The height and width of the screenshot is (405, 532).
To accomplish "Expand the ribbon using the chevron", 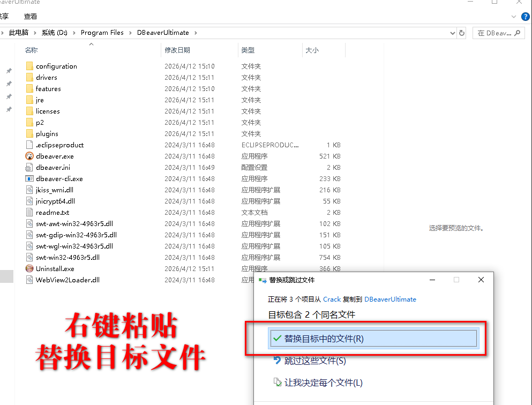I will (x=513, y=16).
